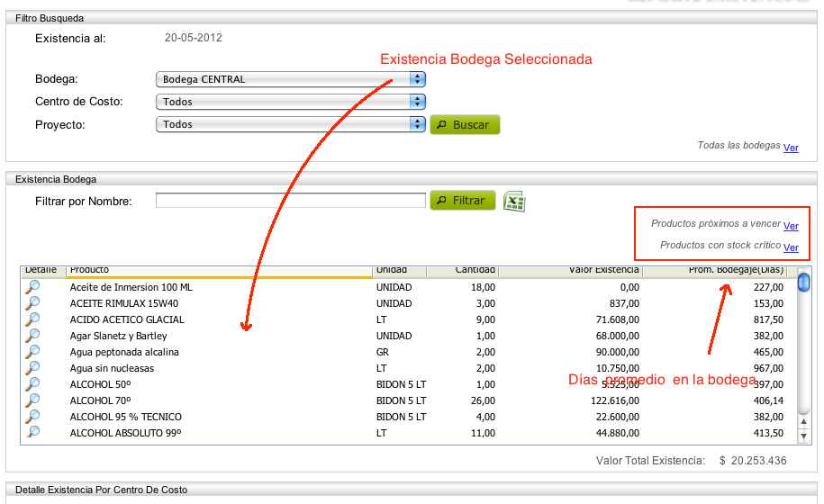824x504 pixels.
Task: Open Ver link for Productos con stock crítico
Action: [791, 247]
